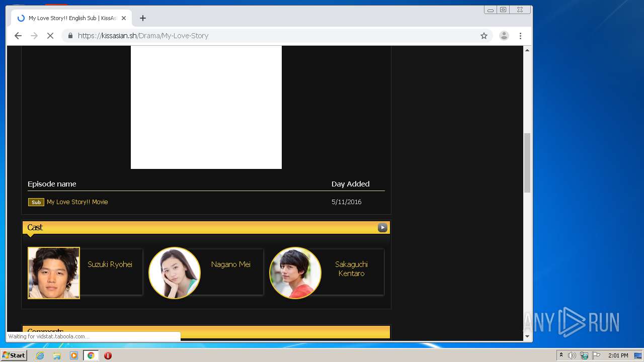
Task: Click the page scrollbar down arrow
Action: pyautogui.click(x=527, y=336)
